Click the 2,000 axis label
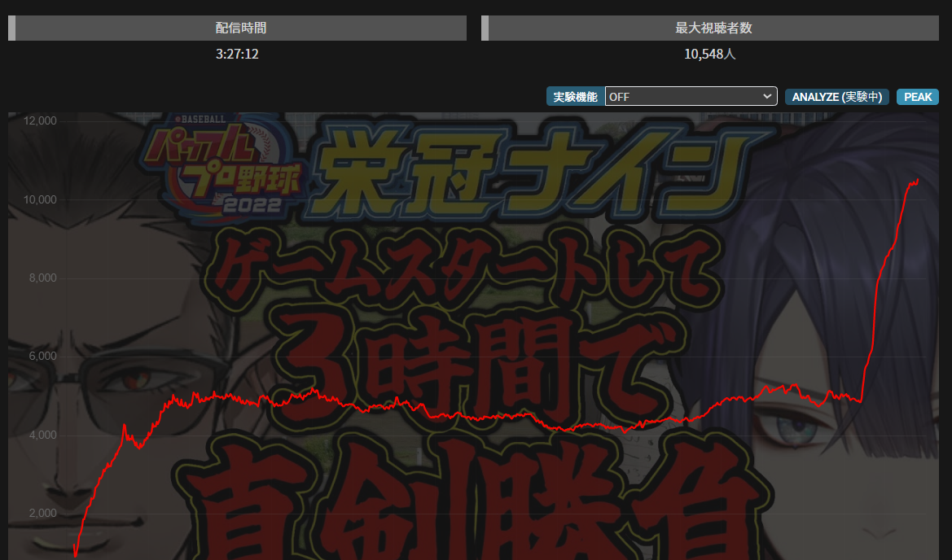This screenshot has height=560, width=952. (42, 514)
